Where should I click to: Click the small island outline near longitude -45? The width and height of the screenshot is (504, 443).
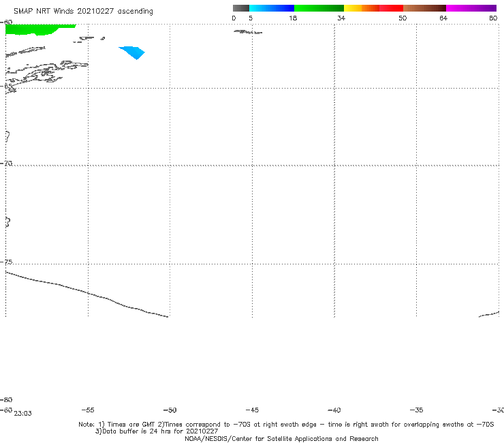(248, 32)
